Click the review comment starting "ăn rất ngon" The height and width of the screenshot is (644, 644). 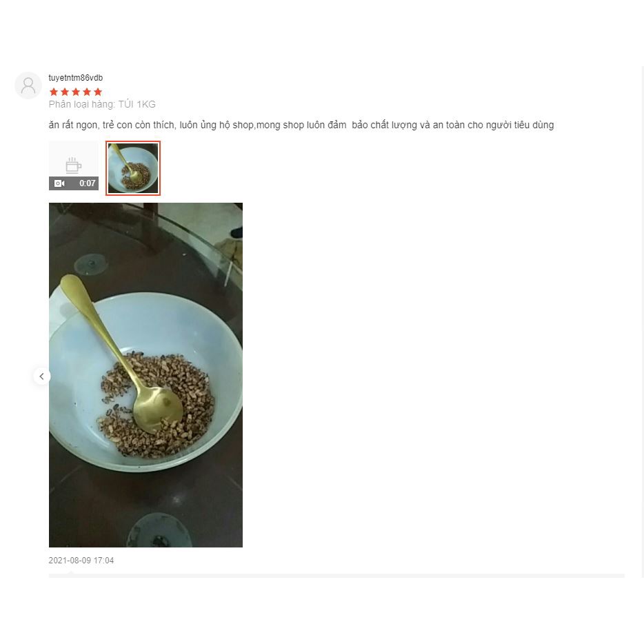301,125
